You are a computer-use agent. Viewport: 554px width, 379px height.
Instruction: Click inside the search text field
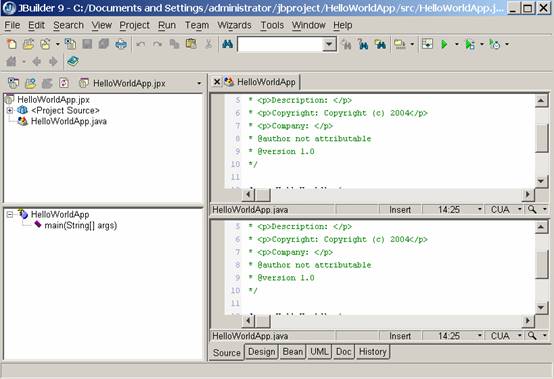(280, 45)
